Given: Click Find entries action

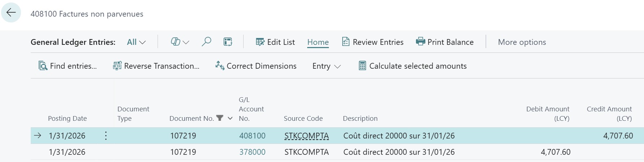Looking at the screenshot, I should point(68,66).
